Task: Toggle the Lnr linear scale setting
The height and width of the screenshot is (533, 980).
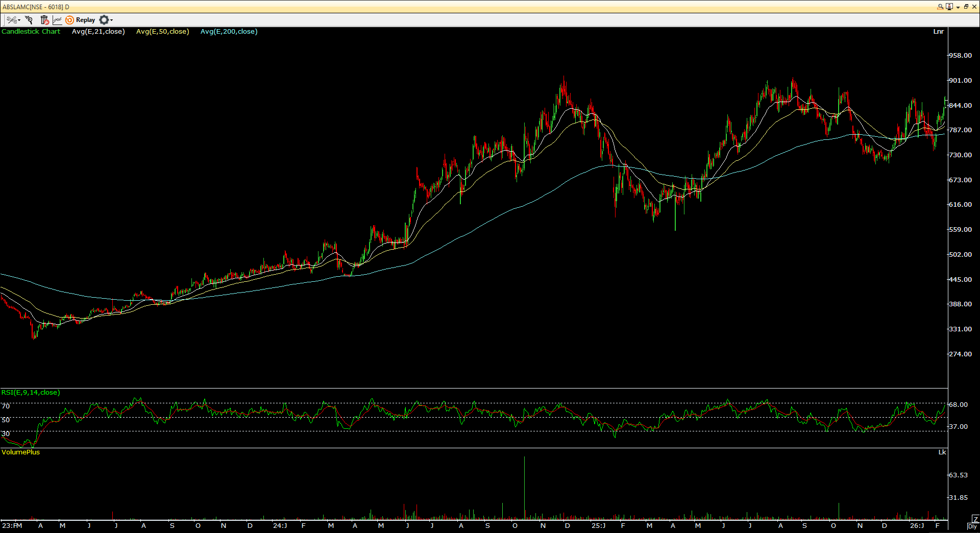Action: click(939, 31)
